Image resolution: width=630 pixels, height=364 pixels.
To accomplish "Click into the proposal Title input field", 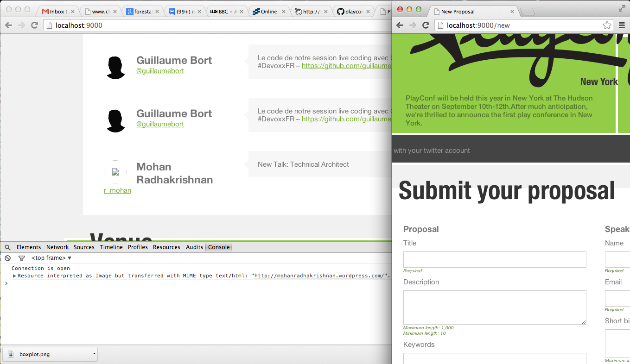I will click(x=495, y=260).
